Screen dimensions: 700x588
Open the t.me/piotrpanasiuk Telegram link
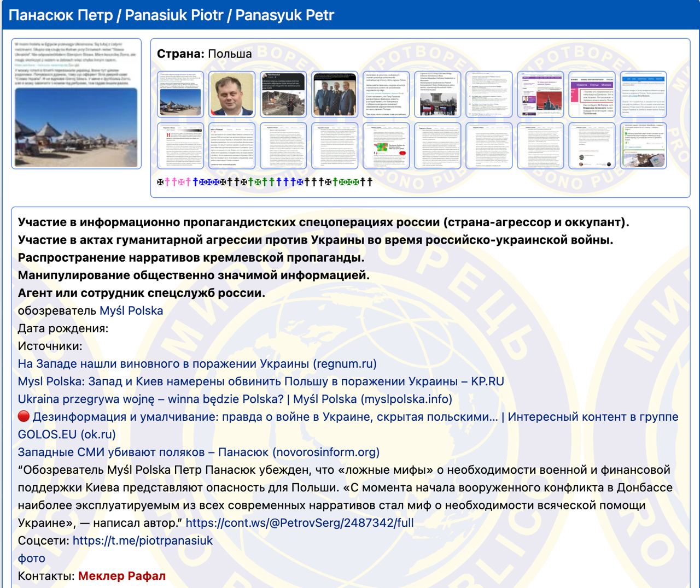143,541
